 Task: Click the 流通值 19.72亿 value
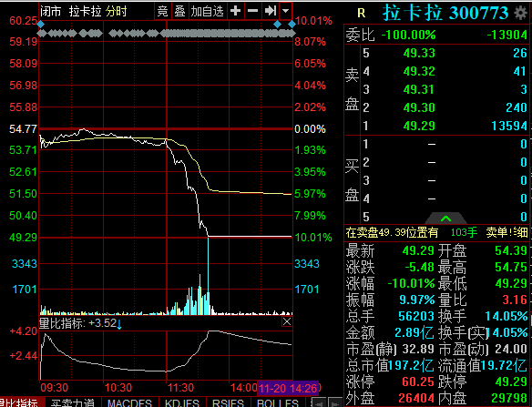tap(504, 365)
